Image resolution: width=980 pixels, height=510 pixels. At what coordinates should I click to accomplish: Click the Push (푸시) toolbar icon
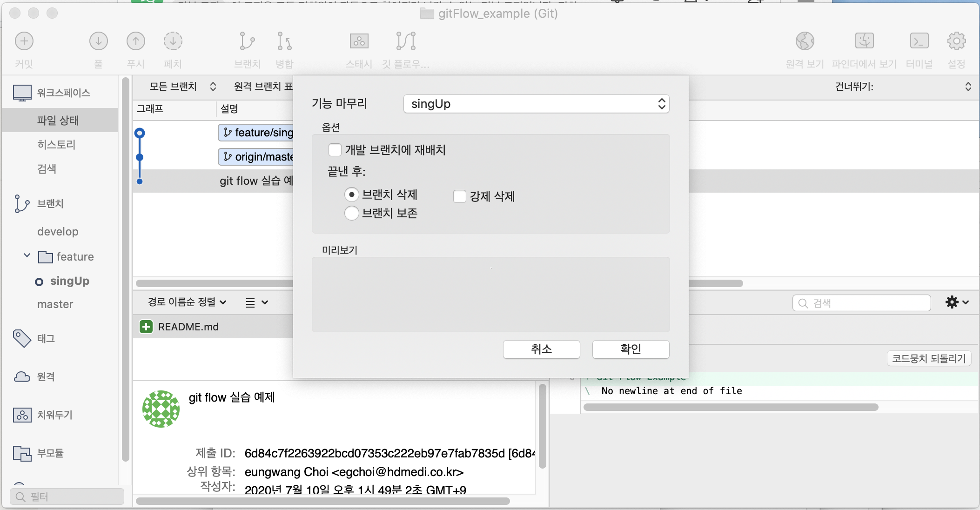click(x=135, y=41)
